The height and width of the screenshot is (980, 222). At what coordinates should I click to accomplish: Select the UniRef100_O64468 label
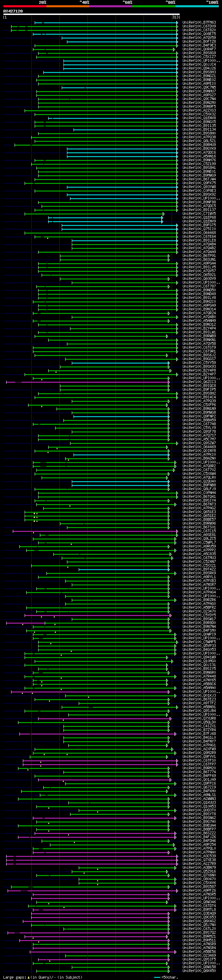(199, 233)
